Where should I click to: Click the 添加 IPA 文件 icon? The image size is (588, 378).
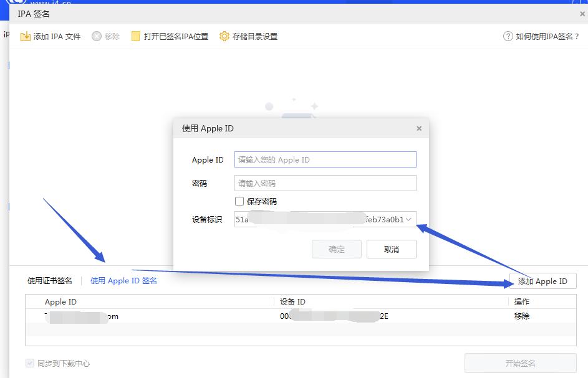(26, 36)
